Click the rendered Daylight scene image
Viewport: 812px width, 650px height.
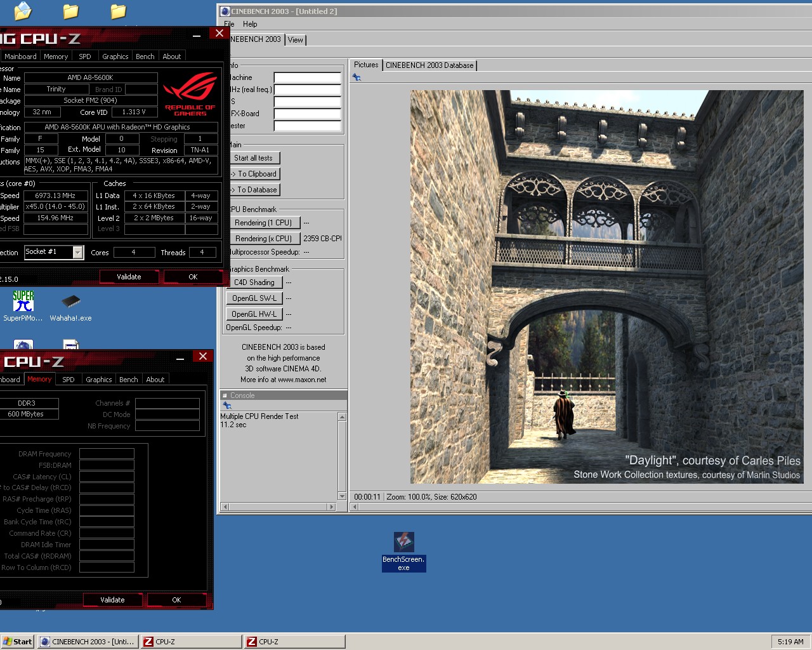[x=607, y=287]
